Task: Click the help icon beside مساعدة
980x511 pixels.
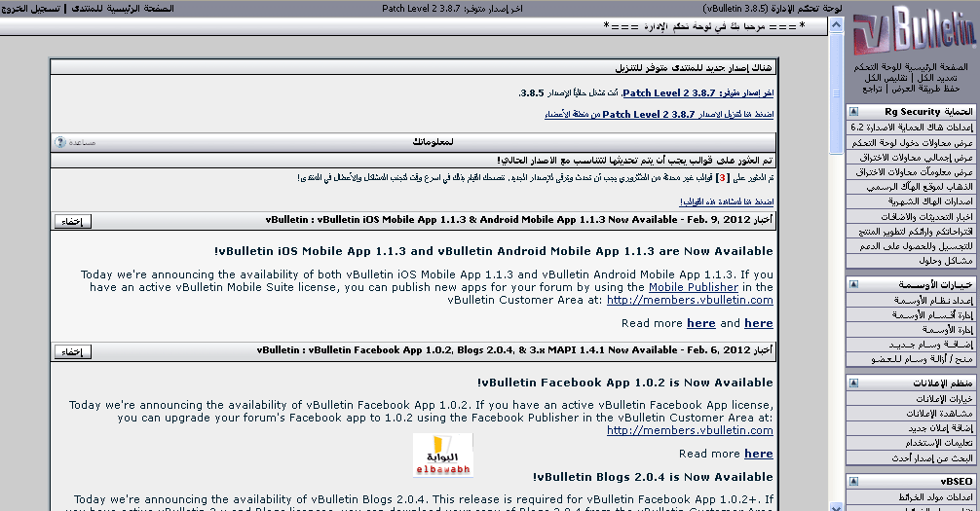Action: click(x=60, y=142)
